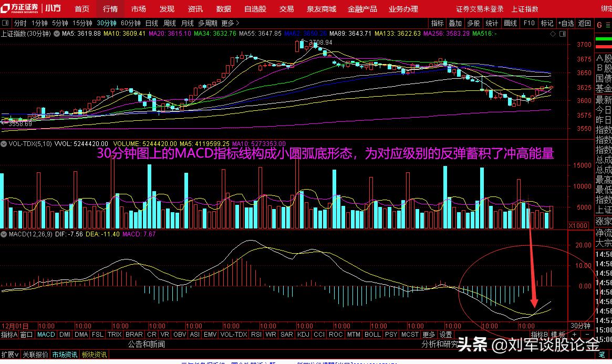Select the 60分钟 chart period
Screen dimensions: 612x364
pos(131,23)
